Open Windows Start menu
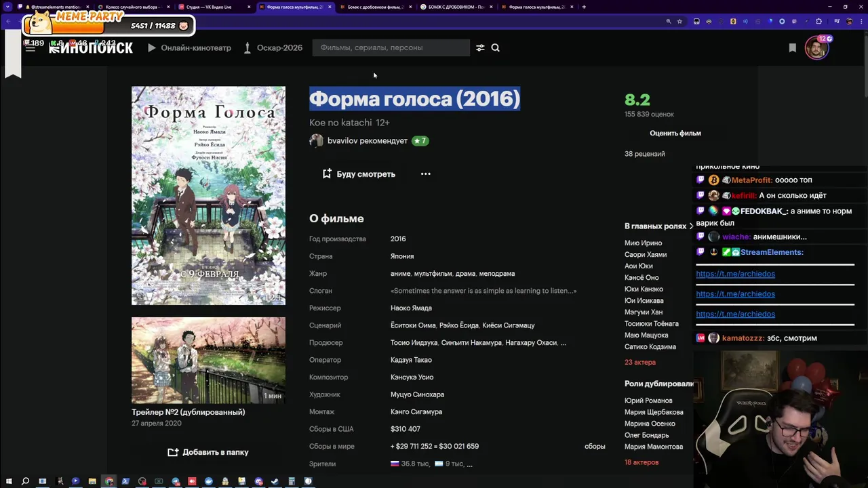Image resolution: width=868 pixels, height=488 pixels. click(8, 481)
